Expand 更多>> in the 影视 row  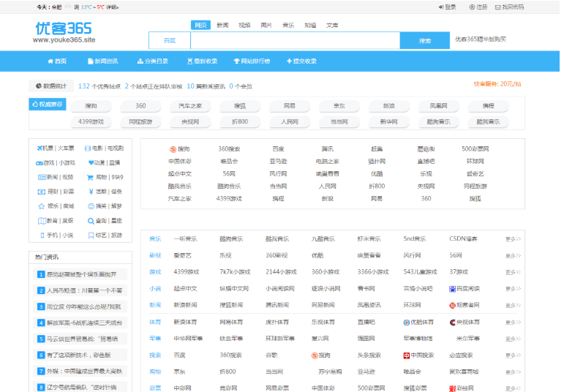513,256
